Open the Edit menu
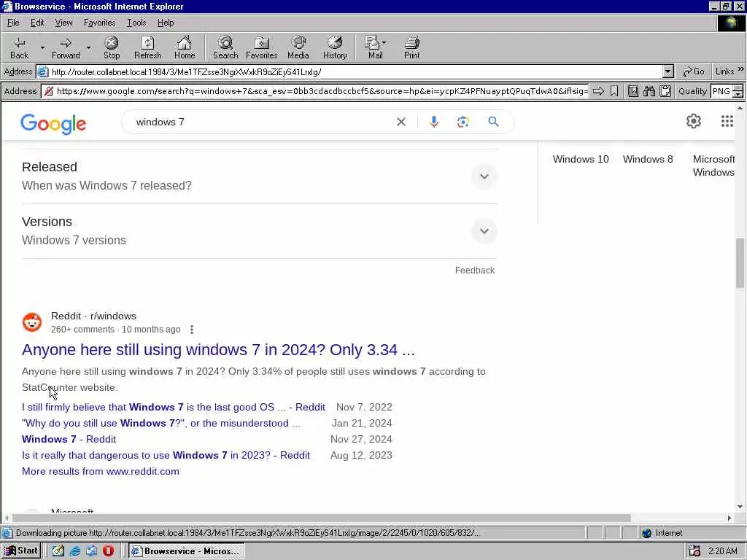 37,23
